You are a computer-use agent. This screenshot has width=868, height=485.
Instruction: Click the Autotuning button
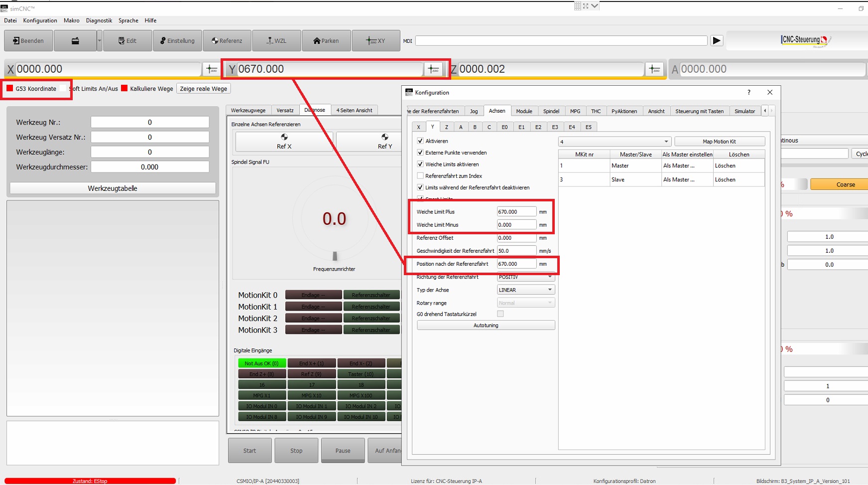point(486,325)
